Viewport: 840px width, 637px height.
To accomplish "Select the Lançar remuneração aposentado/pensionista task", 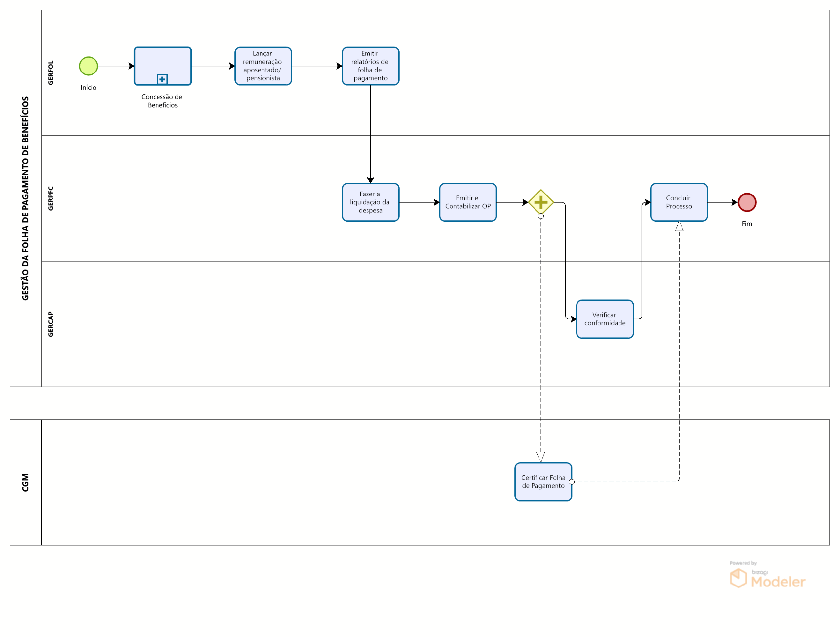I will pos(263,66).
